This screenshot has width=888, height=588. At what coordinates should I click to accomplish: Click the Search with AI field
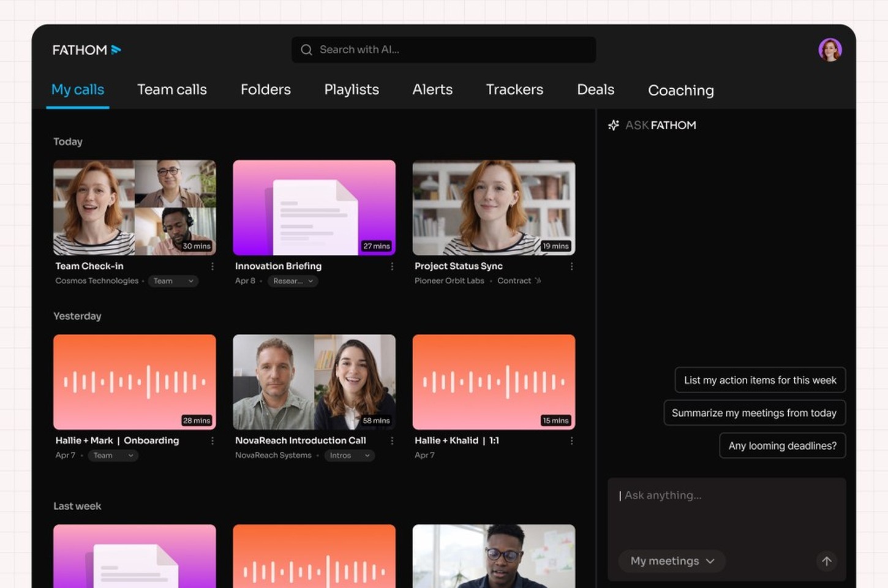(x=443, y=50)
